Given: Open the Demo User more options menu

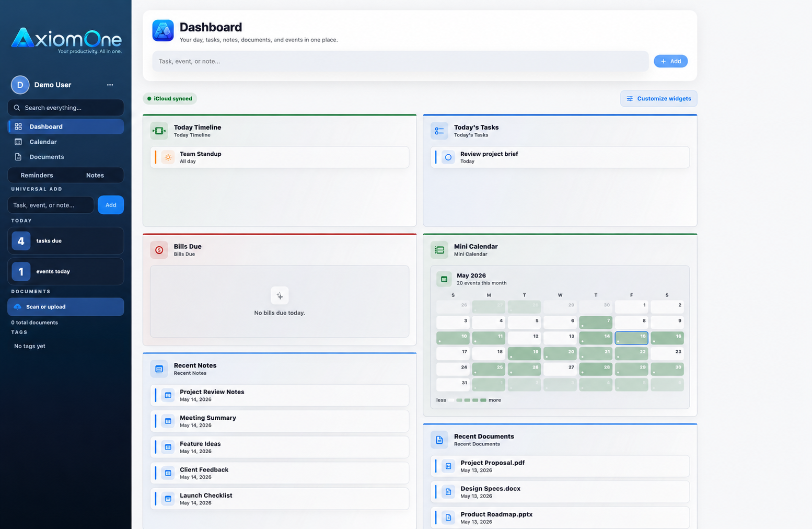Looking at the screenshot, I should pos(110,85).
